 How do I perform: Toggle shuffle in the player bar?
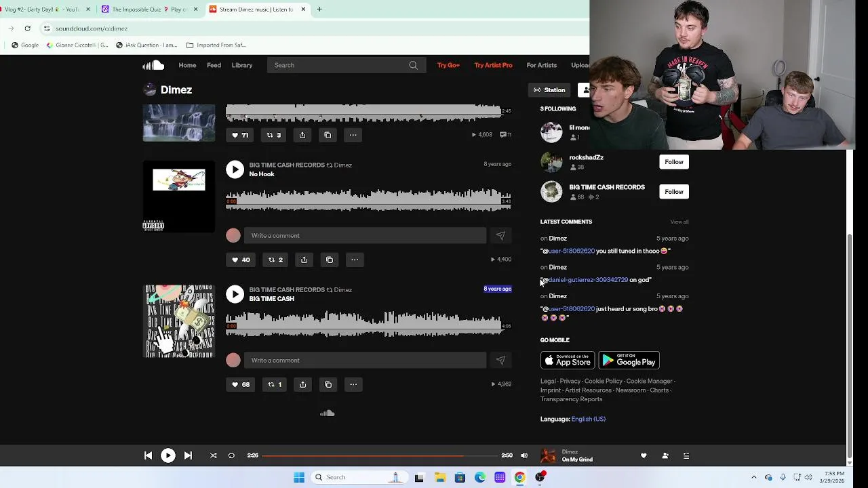coord(213,455)
